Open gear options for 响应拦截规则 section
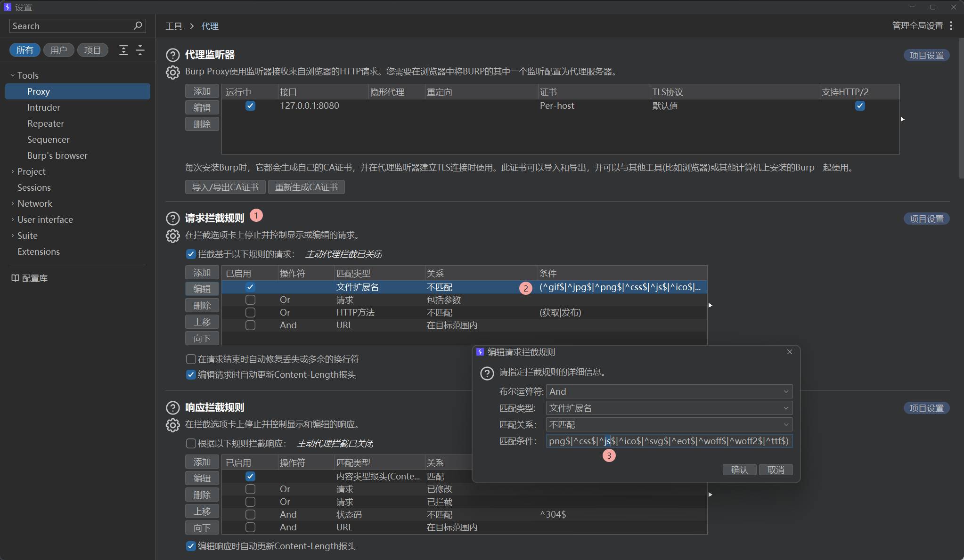Viewport: 964px width, 560px height. [x=173, y=425]
